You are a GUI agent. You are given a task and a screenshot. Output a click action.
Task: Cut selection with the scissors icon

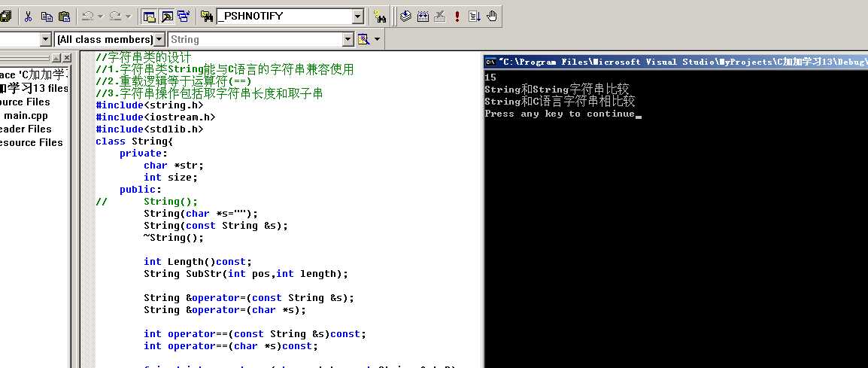[29, 16]
